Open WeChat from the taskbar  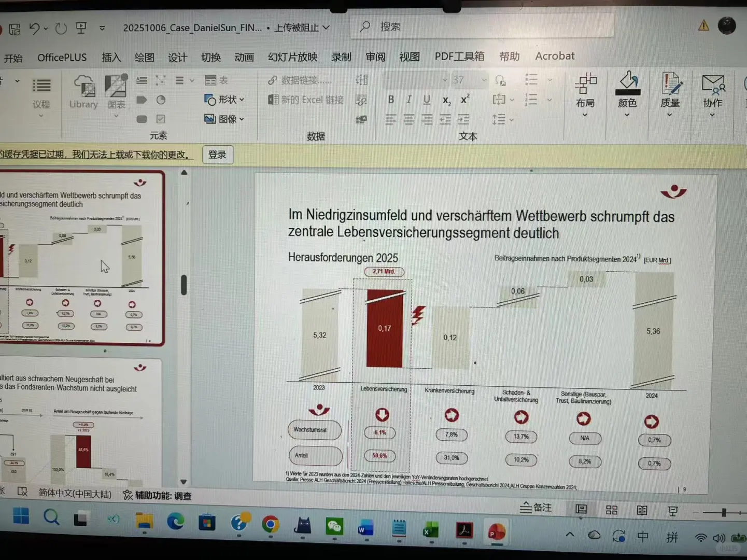tap(334, 526)
